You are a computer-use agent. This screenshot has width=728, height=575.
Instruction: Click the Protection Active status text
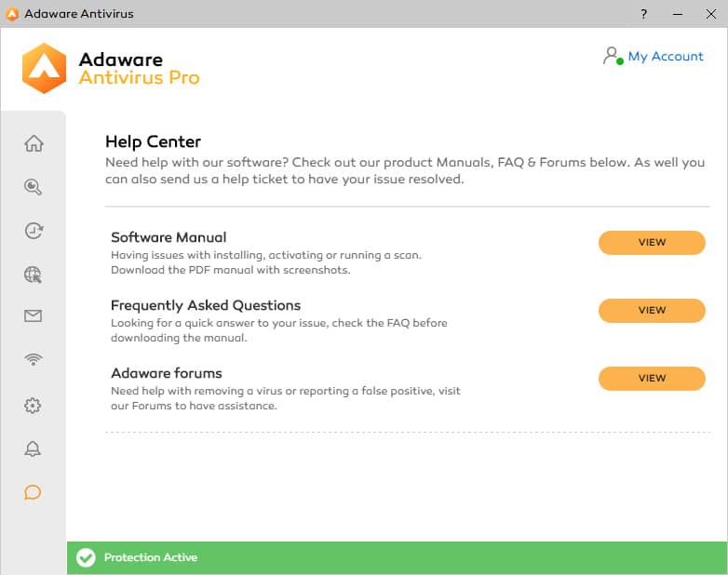(151, 557)
